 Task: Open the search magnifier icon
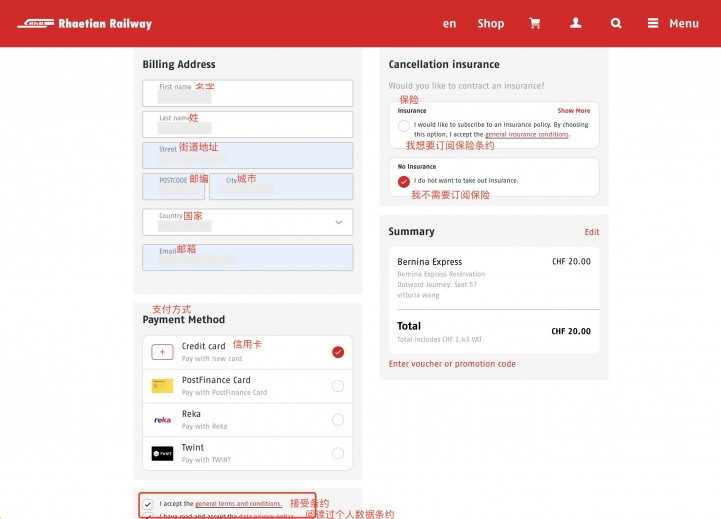[x=616, y=23]
